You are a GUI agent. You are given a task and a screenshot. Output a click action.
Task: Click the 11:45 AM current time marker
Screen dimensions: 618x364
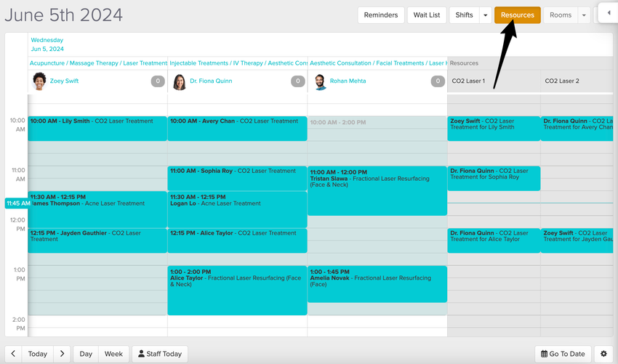pos(18,203)
